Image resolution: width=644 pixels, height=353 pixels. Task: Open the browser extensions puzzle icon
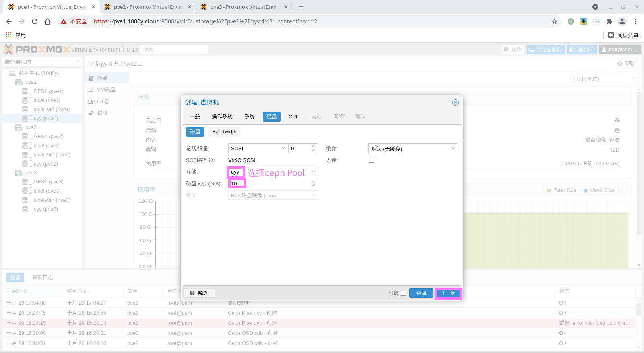(609, 21)
